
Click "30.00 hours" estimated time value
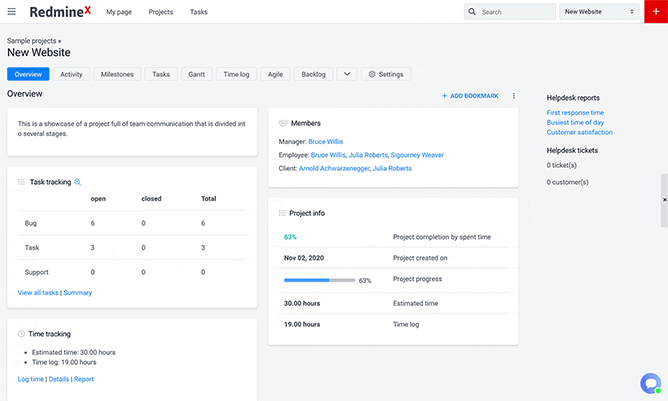click(x=302, y=303)
